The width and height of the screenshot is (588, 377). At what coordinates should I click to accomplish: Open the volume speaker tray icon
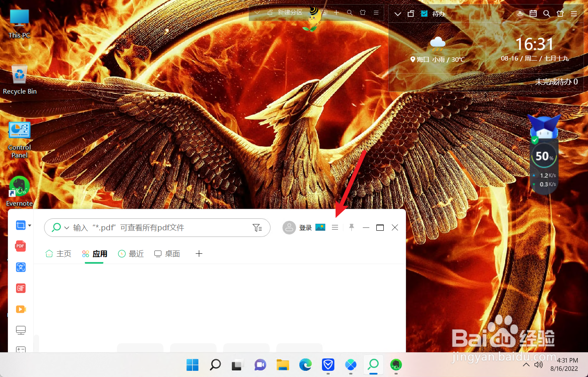(539, 365)
